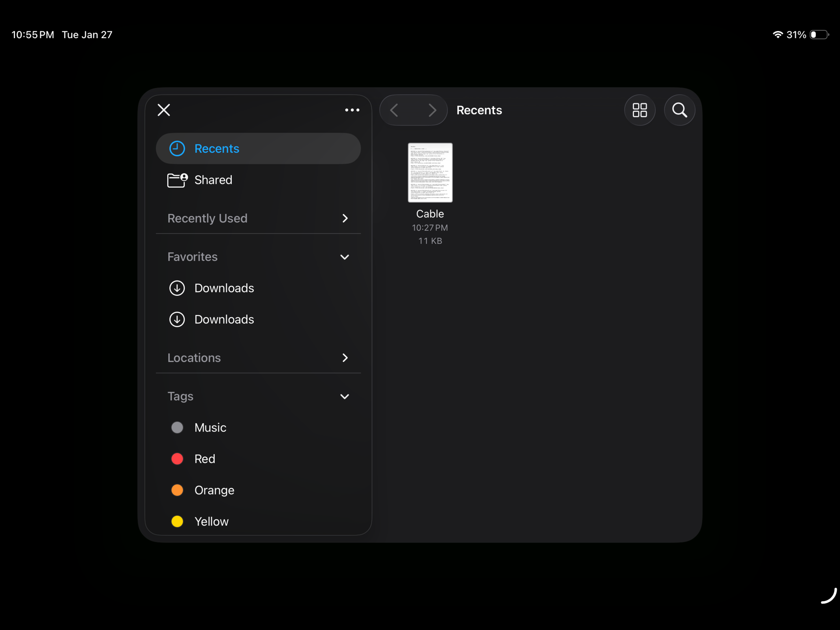Select the Red tag color dot
Image resolution: width=840 pixels, height=630 pixels.
(177, 459)
